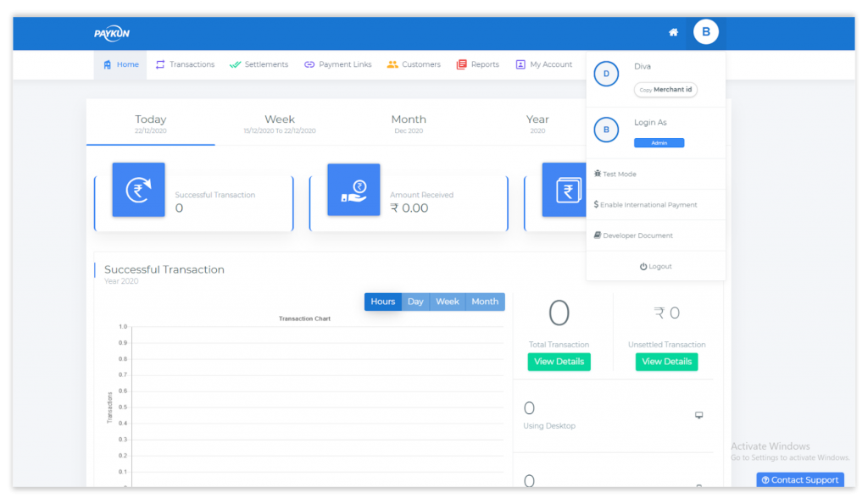The height and width of the screenshot is (504, 868).
Task: Switch to the Month period tab
Action: click(x=409, y=124)
